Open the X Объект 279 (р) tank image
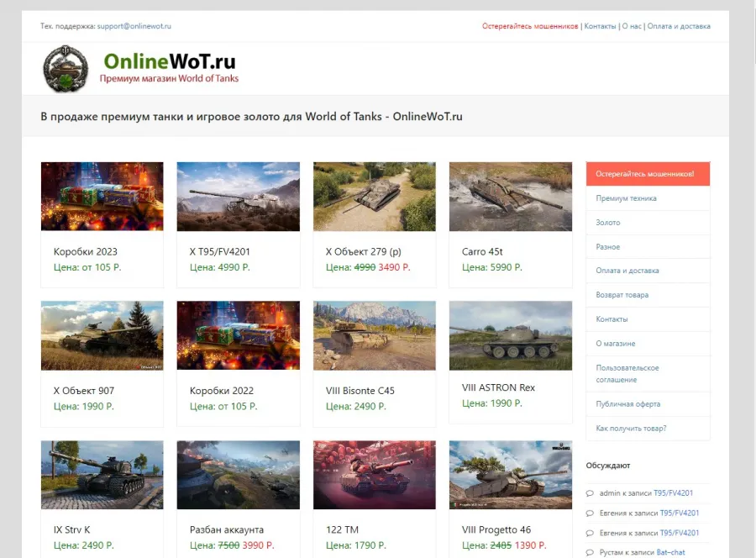The height and width of the screenshot is (558, 756). (x=374, y=197)
